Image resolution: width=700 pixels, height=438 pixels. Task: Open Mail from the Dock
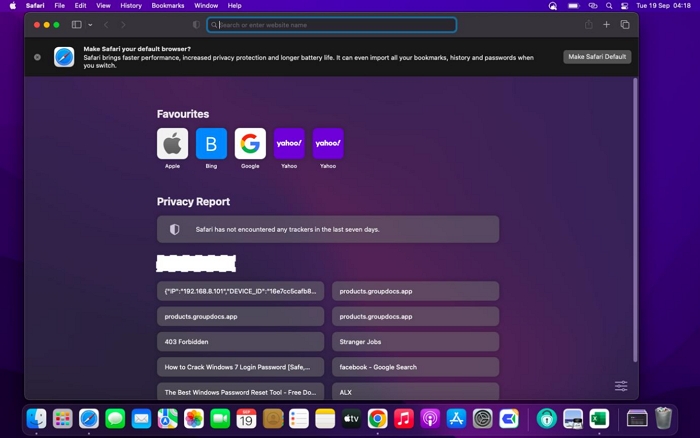click(142, 419)
